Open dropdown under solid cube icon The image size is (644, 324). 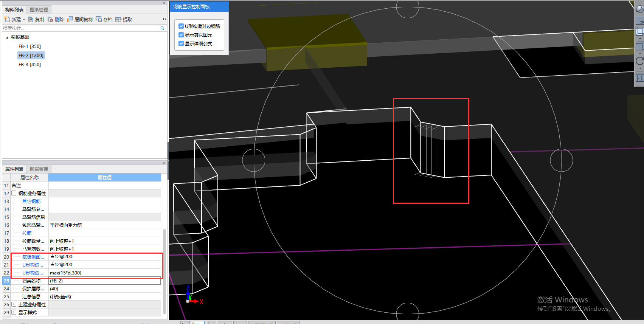pyautogui.click(x=640, y=53)
